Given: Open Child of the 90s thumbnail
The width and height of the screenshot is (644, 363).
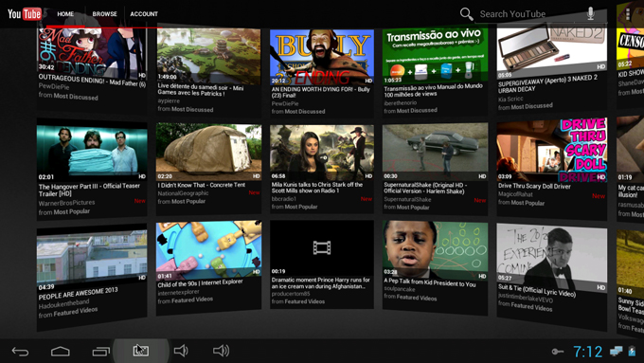Looking at the screenshot, I should coord(208,251).
